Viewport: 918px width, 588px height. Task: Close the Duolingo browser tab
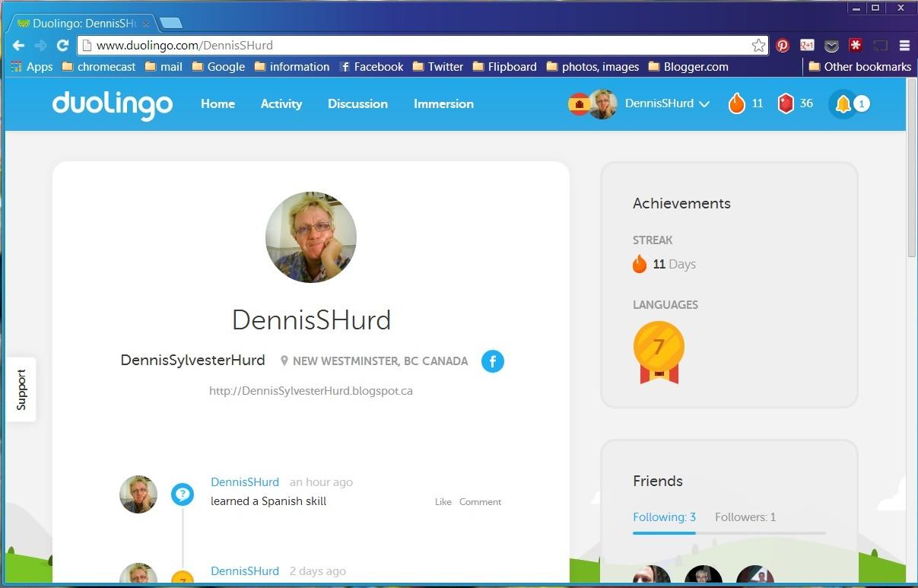[x=146, y=24]
